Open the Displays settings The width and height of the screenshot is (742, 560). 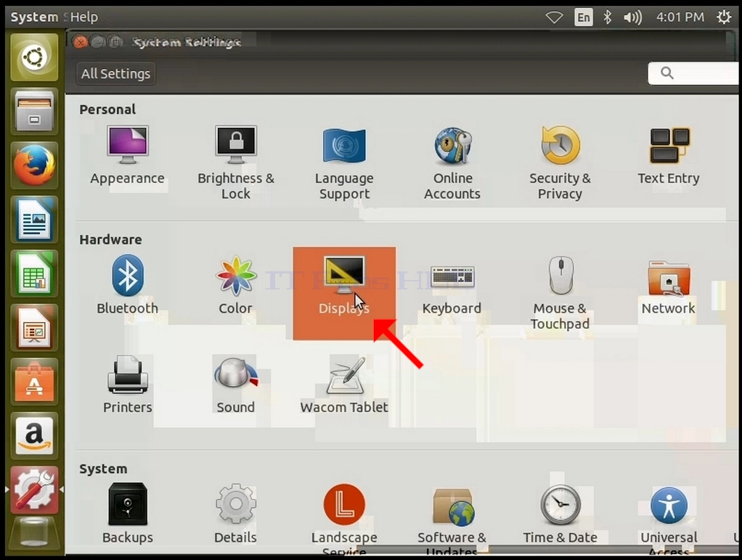tap(344, 293)
